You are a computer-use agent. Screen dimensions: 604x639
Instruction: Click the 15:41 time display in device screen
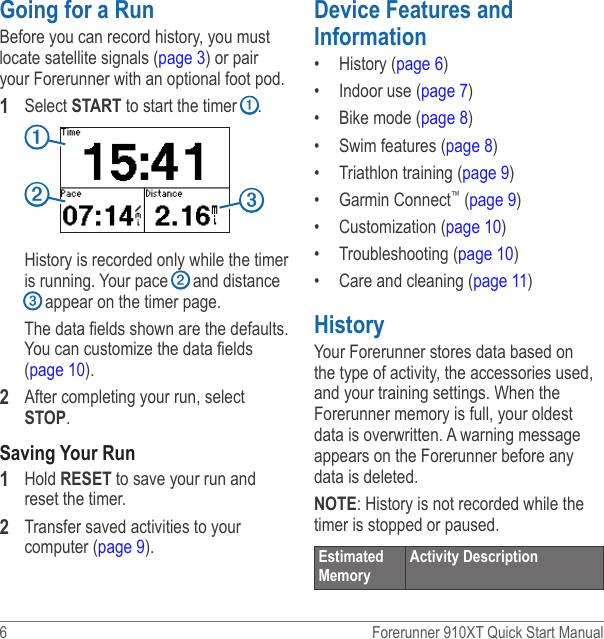[145, 162]
